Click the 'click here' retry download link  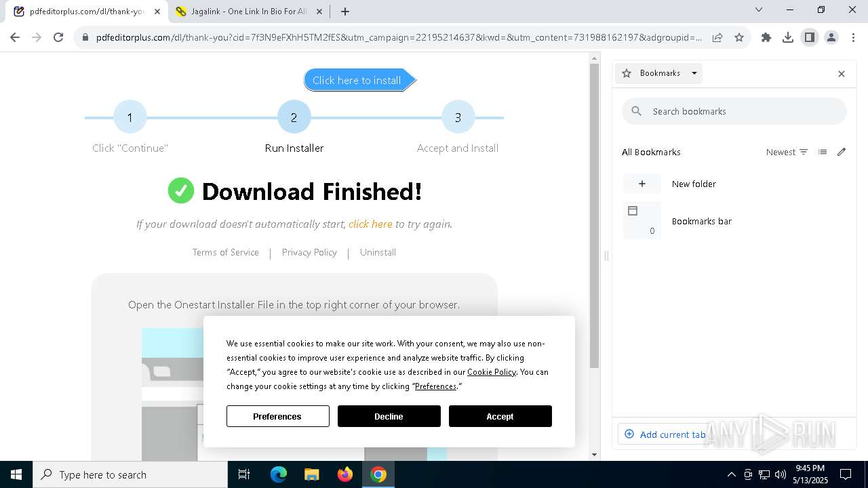370,224
